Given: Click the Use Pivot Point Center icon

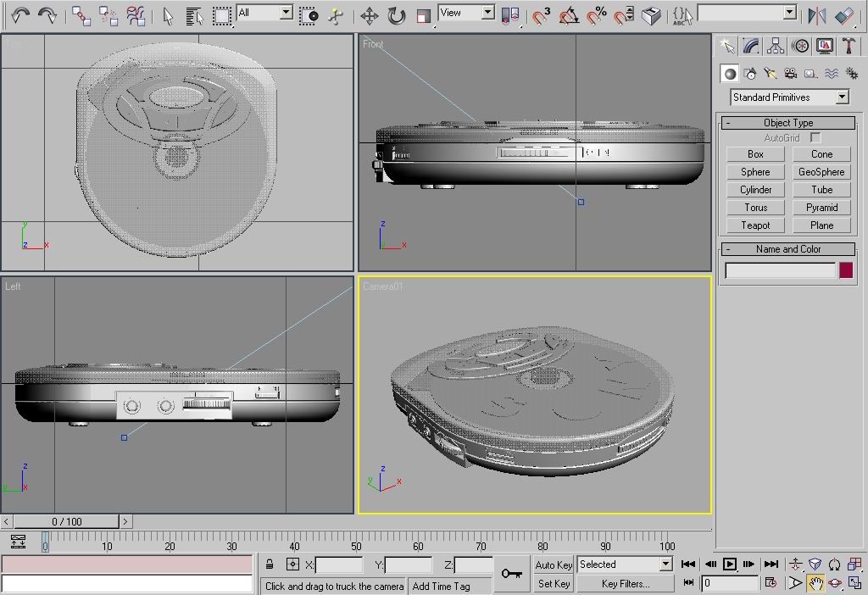Looking at the screenshot, I should tap(509, 15).
